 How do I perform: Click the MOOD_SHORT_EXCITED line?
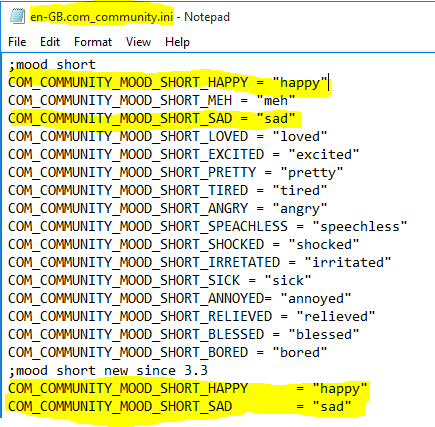click(x=184, y=154)
